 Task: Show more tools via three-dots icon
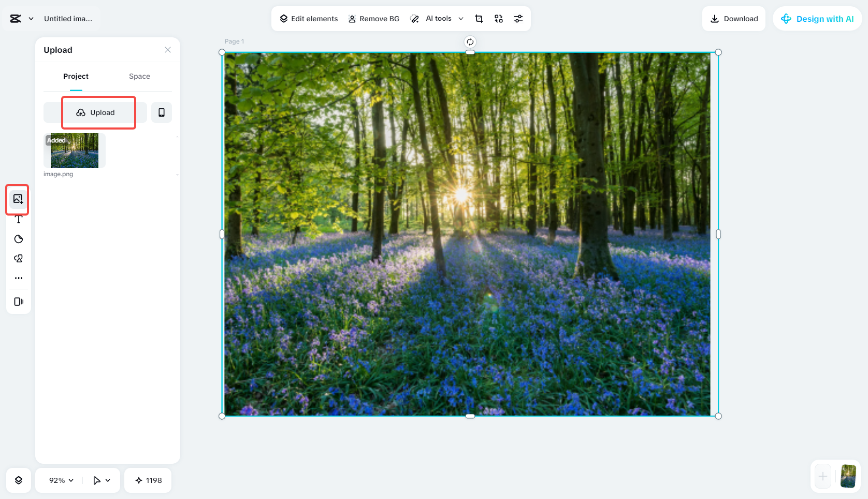(x=19, y=278)
